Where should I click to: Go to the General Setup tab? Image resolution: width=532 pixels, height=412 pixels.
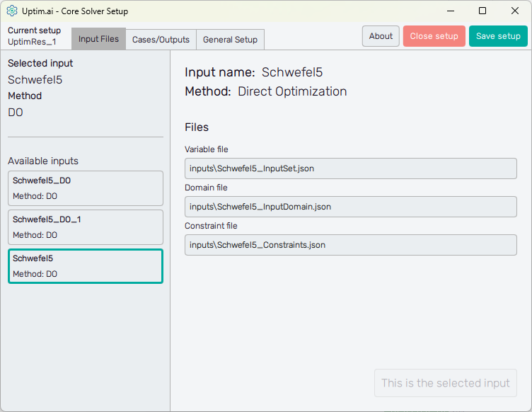(230, 40)
